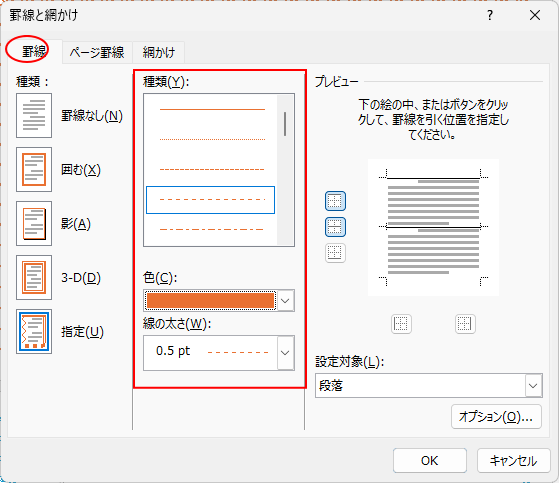Expand the 線の太さ line width dropdown
559x483 pixels.
pyautogui.click(x=285, y=353)
